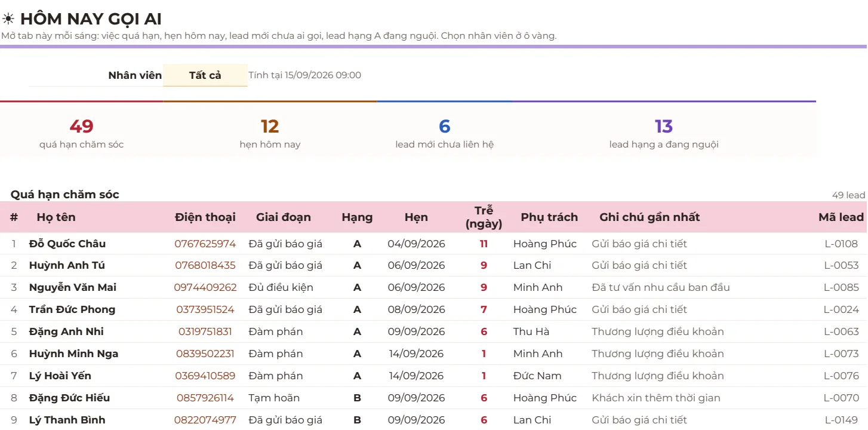Viewport: 868px width, 430px height.
Task: Click phone number 0768018435
Action: (x=205, y=265)
